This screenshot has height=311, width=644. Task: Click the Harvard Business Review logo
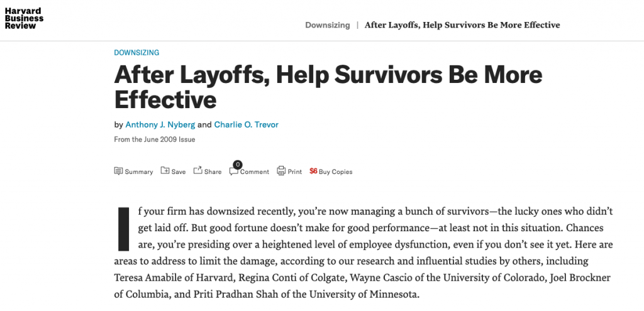24,18
